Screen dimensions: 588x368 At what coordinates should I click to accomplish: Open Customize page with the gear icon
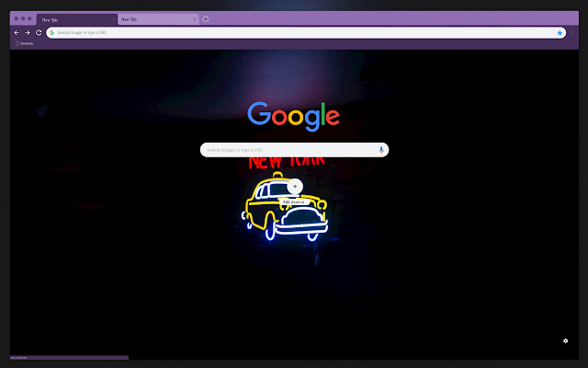[x=566, y=341]
